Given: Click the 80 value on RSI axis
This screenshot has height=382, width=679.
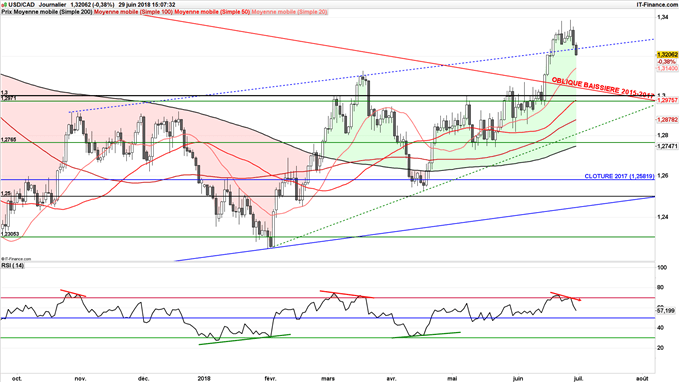Looking at the screenshot, I should point(660,288).
